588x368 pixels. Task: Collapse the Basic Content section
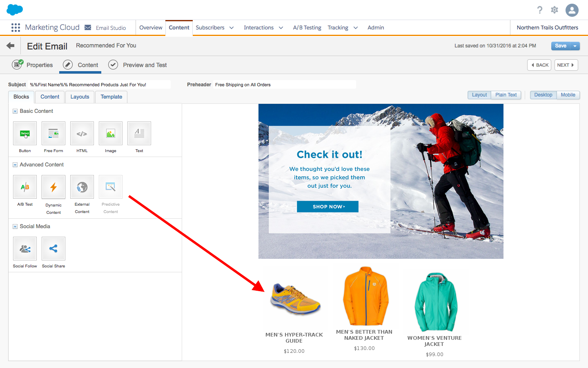pos(15,111)
